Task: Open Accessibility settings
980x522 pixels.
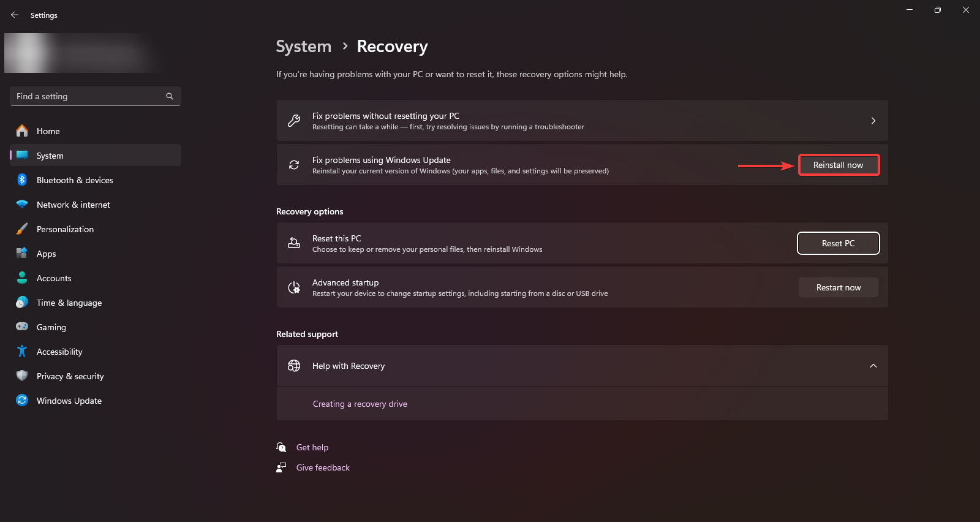Action: [96, 351]
